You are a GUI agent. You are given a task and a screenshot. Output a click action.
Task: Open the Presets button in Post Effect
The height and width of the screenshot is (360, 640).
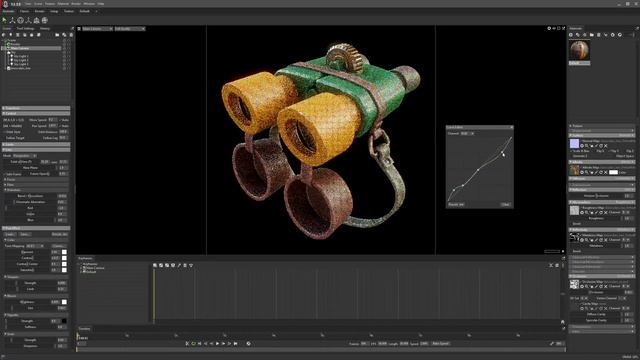click(x=60, y=234)
